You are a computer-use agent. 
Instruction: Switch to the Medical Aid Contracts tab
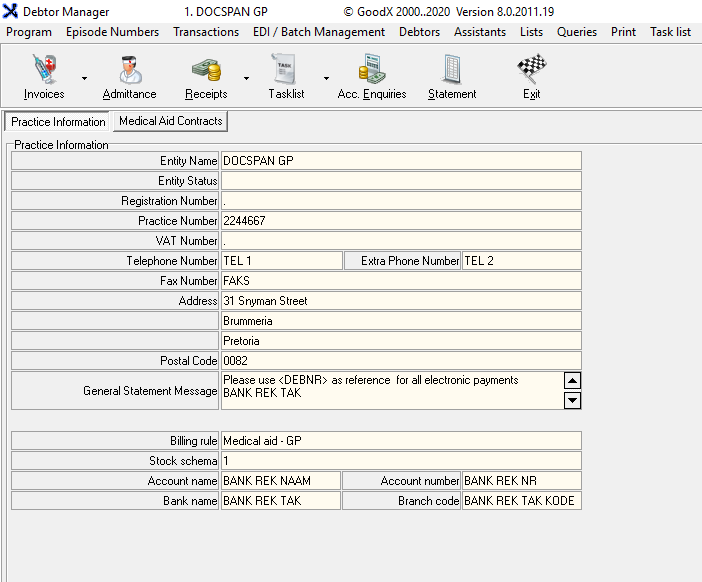click(170, 121)
